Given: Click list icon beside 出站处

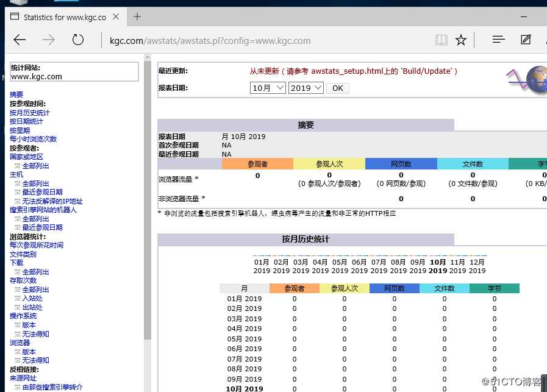Looking at the screenshot, I should tap(17, 307).
